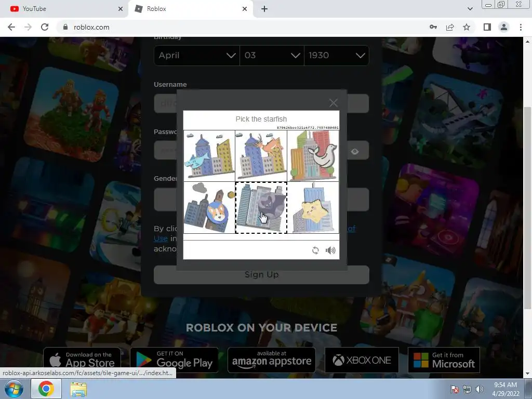Open a new browser tab
Image resolution: width=532 pixels, height=399 pixels.
264,9
